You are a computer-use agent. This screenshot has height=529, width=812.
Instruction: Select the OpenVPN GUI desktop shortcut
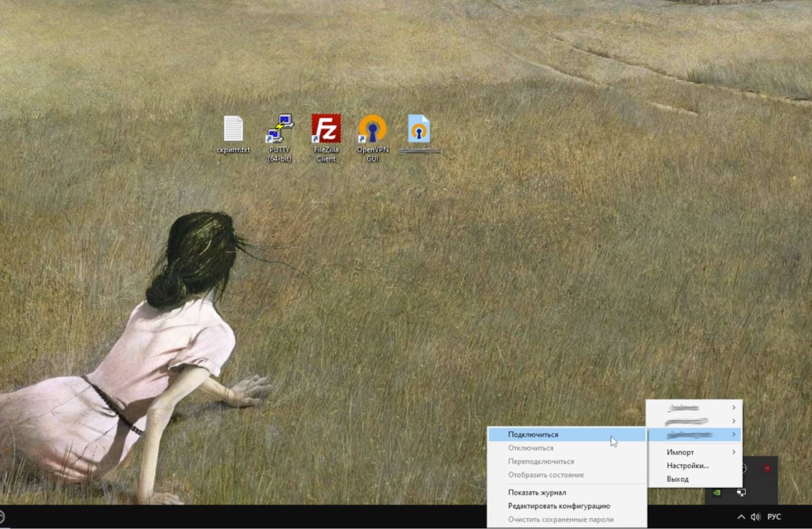pyautogui.click(x=373, y=138)
